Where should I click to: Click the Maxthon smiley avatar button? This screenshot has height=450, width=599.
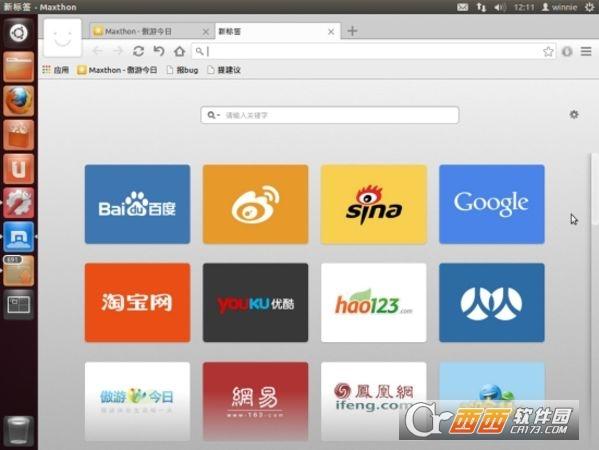[63, 38]
